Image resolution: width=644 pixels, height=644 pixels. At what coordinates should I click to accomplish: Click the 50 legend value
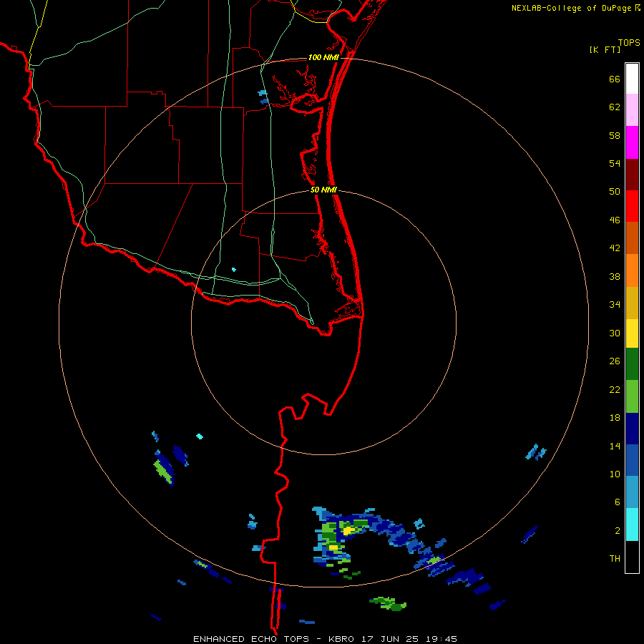point(615,191)
